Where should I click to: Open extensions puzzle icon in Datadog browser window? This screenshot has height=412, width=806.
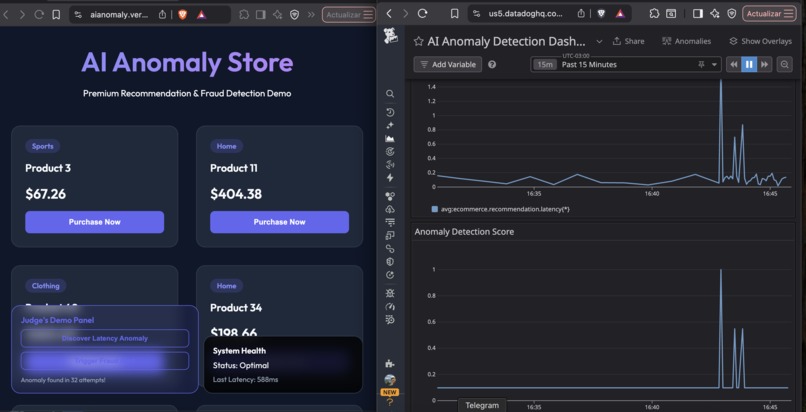point(654,14)
